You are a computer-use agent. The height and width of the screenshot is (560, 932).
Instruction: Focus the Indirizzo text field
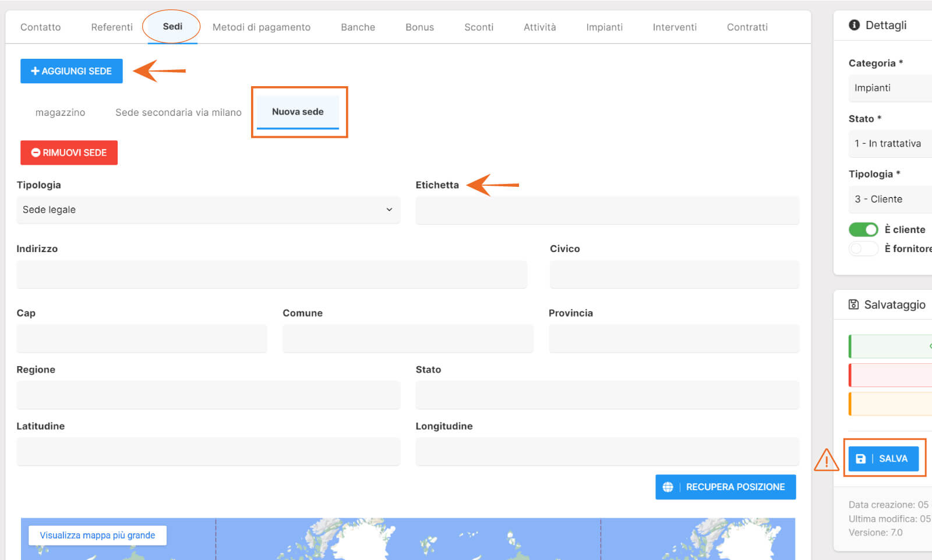point(271,274)
